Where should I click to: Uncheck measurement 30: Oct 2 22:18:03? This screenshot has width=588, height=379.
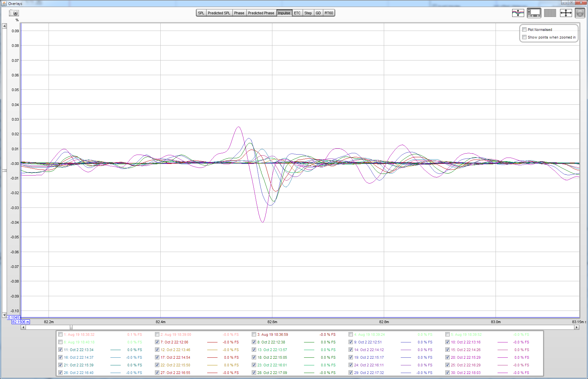pos(447,373)
